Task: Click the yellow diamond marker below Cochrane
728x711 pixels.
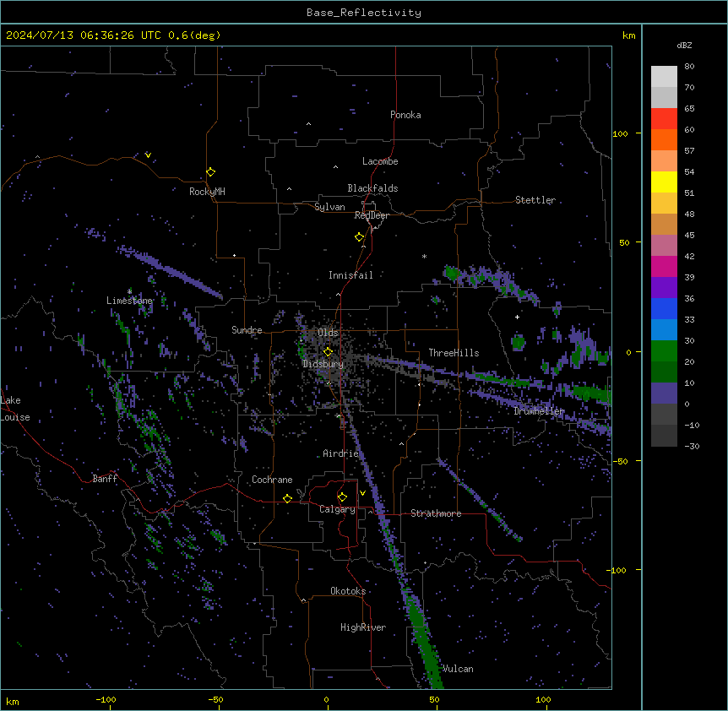Action: click(287, 498)
